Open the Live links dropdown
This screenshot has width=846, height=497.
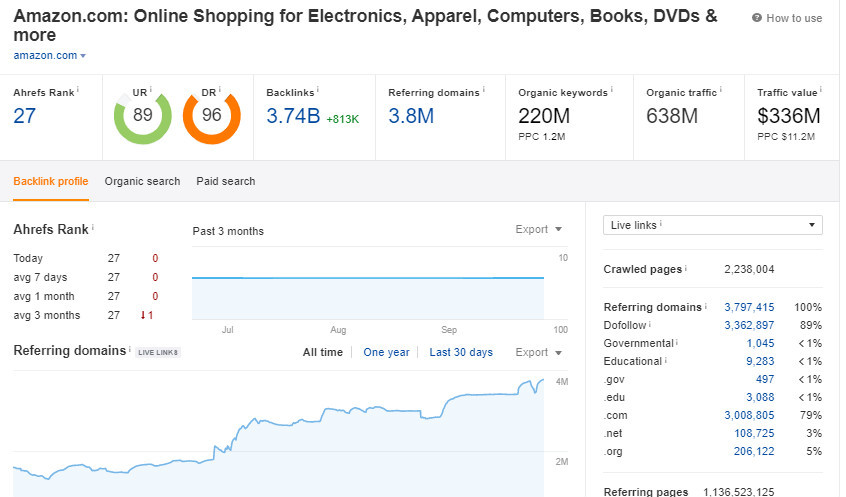point(713,225)
